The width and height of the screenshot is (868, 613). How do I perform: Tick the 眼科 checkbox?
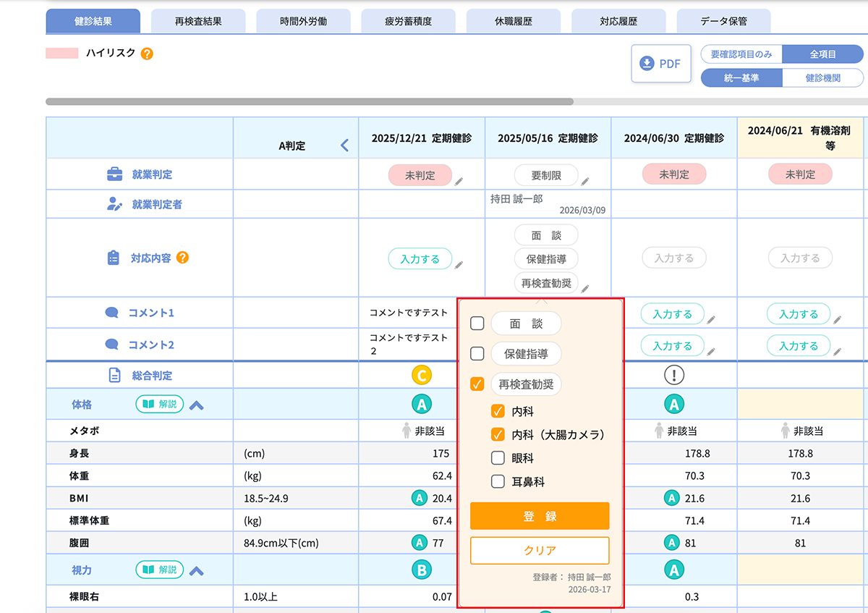click(498, 457)
